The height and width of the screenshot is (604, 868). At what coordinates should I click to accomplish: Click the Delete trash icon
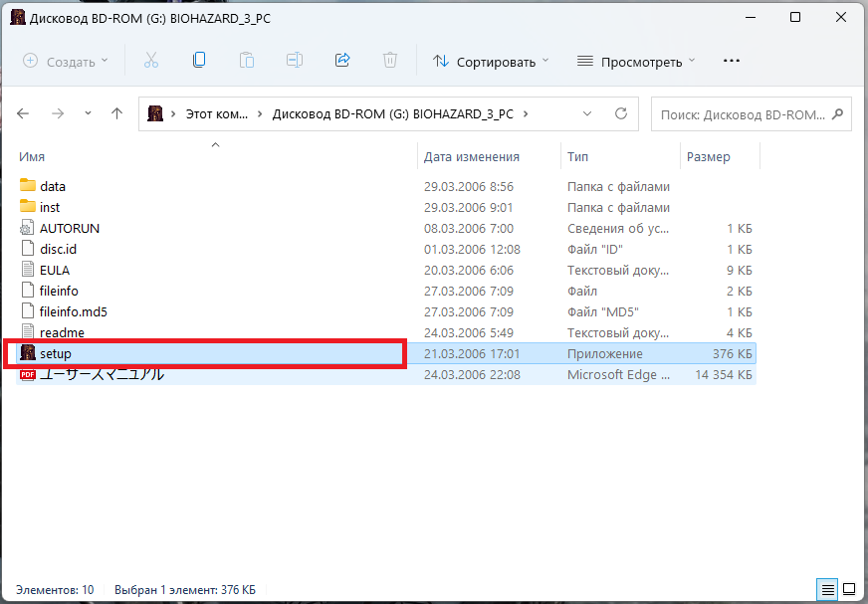coord(390,61)
